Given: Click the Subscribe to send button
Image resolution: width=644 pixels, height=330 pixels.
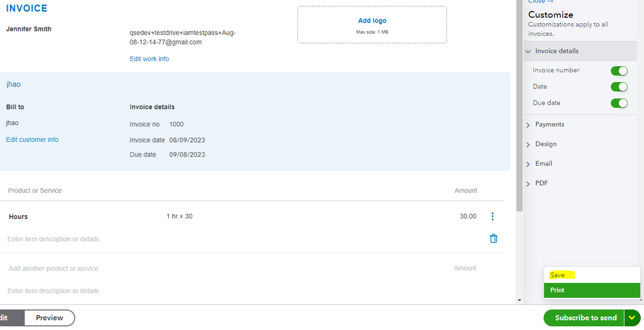Looking at the screenshot, I should [x=585, y=318].
